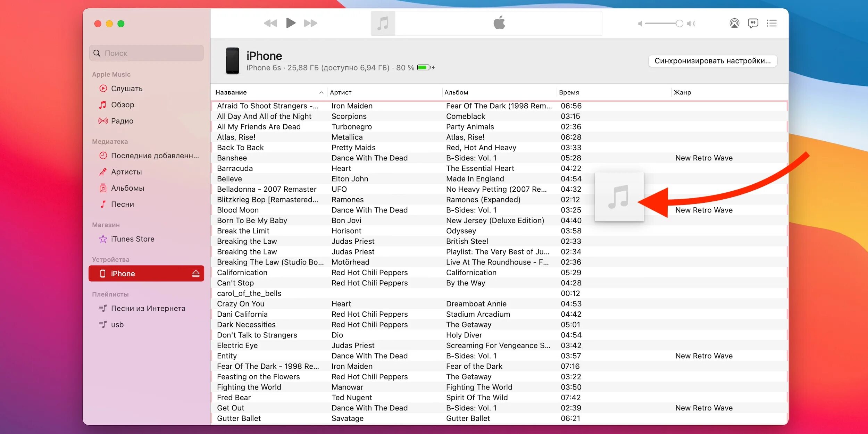Click the microphone icon next to Артисты

tap(103, 172)
